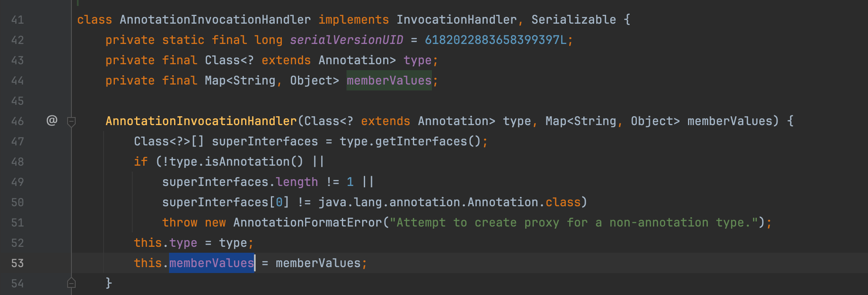Click InvocationHandler in the implements clause
This screenshot has width=868, height=295.
point(456,20)
